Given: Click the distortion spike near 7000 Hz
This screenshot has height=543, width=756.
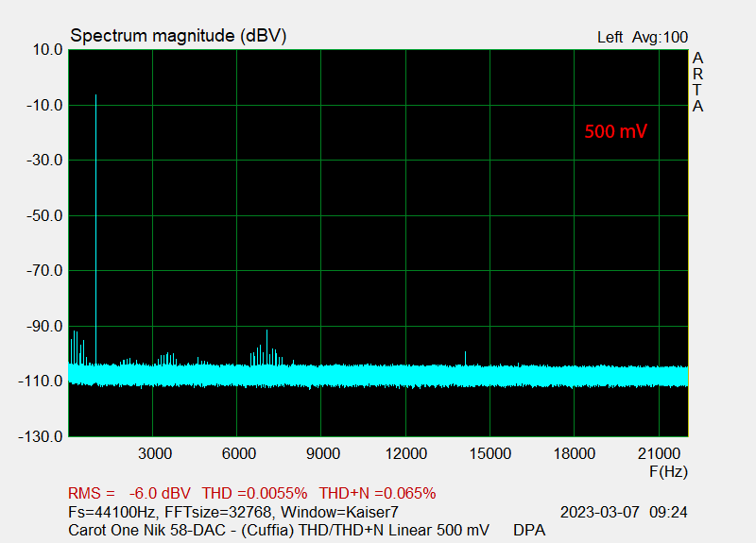Looking at the screenshot, I should pos(266,347).
